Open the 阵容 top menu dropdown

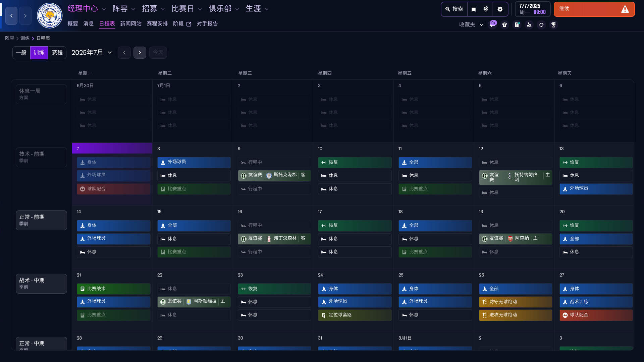(124, 9)
